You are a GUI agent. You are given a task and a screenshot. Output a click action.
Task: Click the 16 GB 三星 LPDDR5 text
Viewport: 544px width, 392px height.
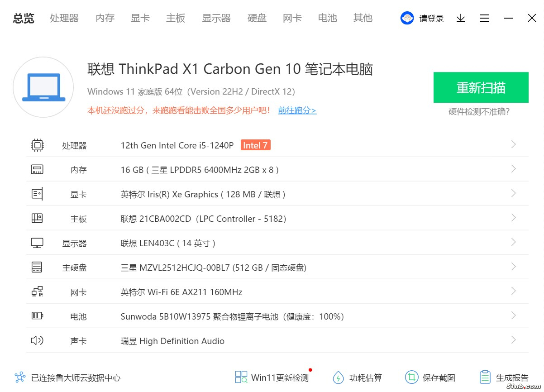click(200, 170)
